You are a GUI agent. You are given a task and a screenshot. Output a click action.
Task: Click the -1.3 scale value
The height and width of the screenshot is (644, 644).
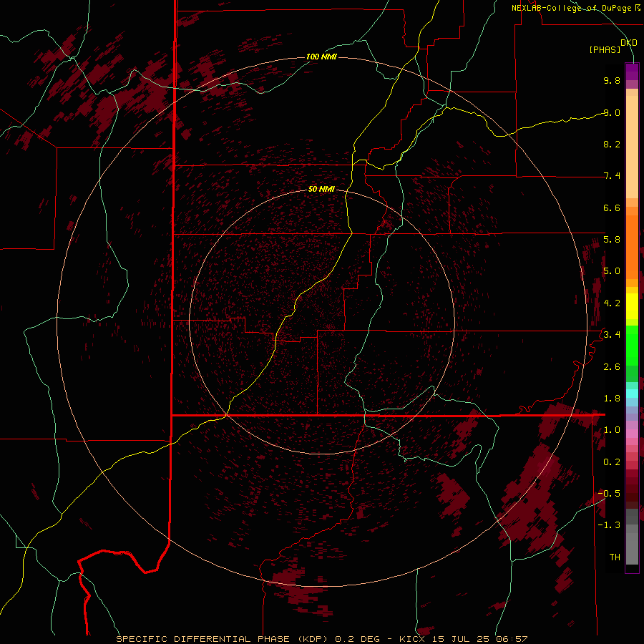click(609, 525)
